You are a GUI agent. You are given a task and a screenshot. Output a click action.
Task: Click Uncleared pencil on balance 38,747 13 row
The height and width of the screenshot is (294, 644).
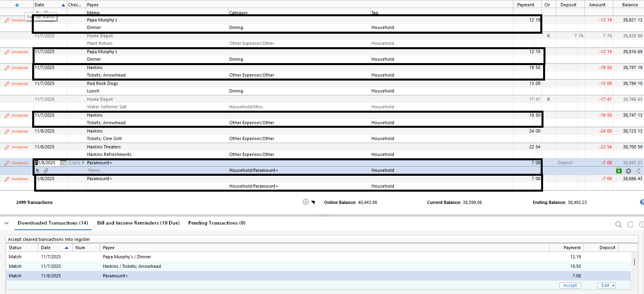pos(7,115)
